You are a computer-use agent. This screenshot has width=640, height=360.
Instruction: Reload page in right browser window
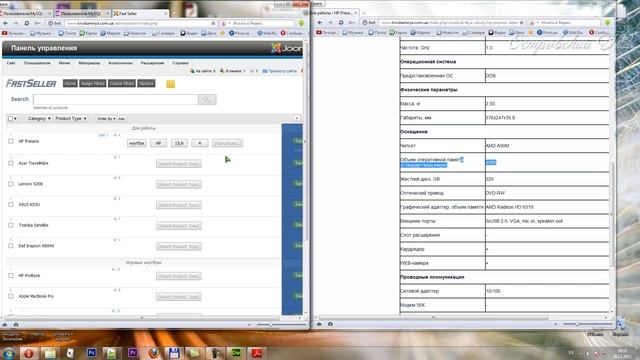click(341, 22)
